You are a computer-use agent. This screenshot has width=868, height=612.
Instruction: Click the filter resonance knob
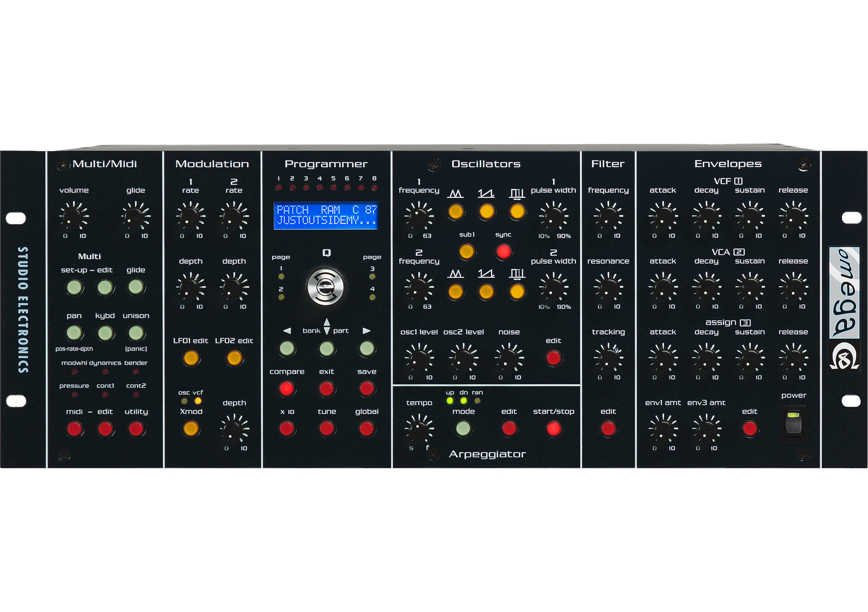[x=608, y=287]
